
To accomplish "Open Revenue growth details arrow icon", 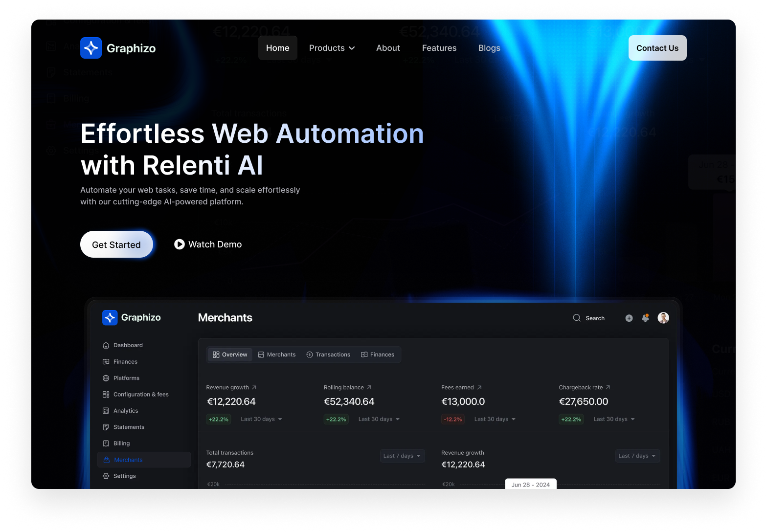I will (254, 387).
